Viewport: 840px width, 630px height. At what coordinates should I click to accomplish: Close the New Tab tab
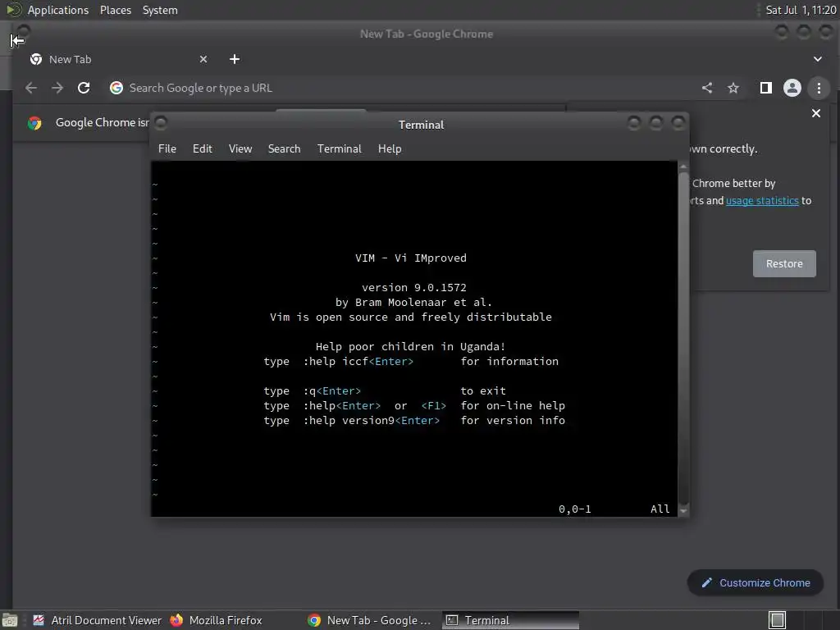coord(203,59)
